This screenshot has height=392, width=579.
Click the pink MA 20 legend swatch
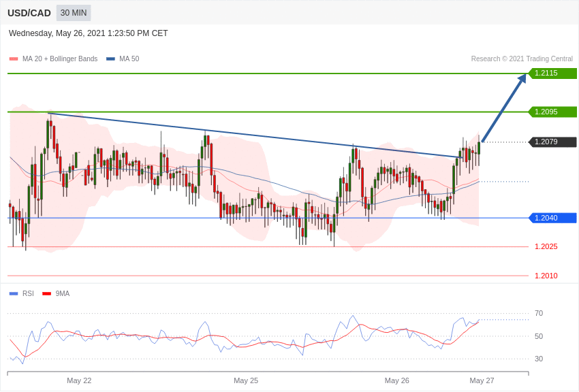click(x=14, y=59)
